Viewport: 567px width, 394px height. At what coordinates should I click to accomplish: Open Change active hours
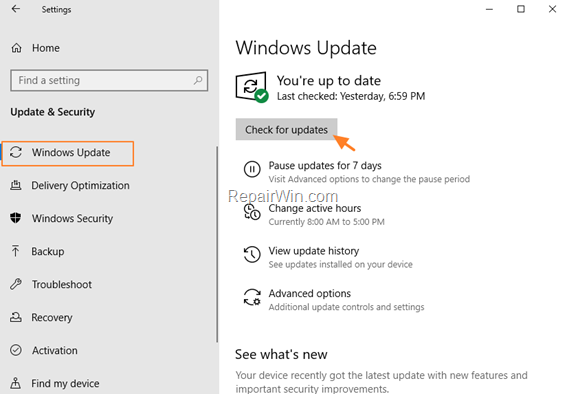click(315, 208)
